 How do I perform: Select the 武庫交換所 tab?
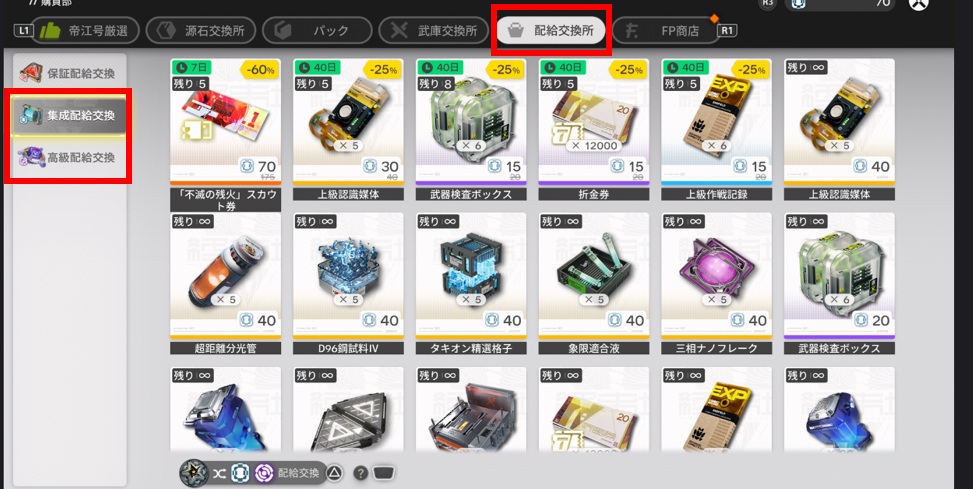click(433, 30)
